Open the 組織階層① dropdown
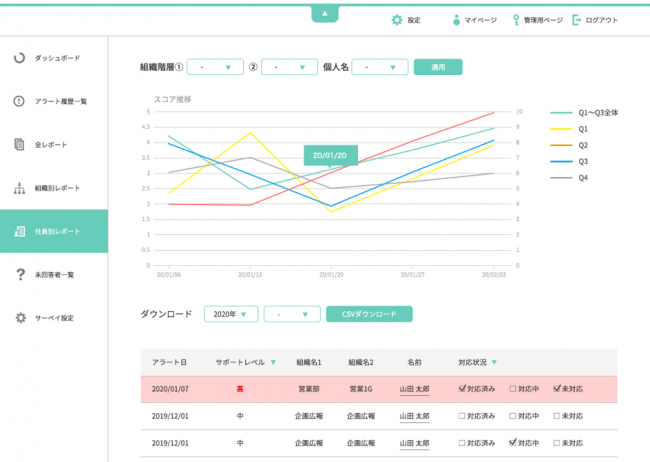This screenshot has width=650, height=462. (214, 67)
